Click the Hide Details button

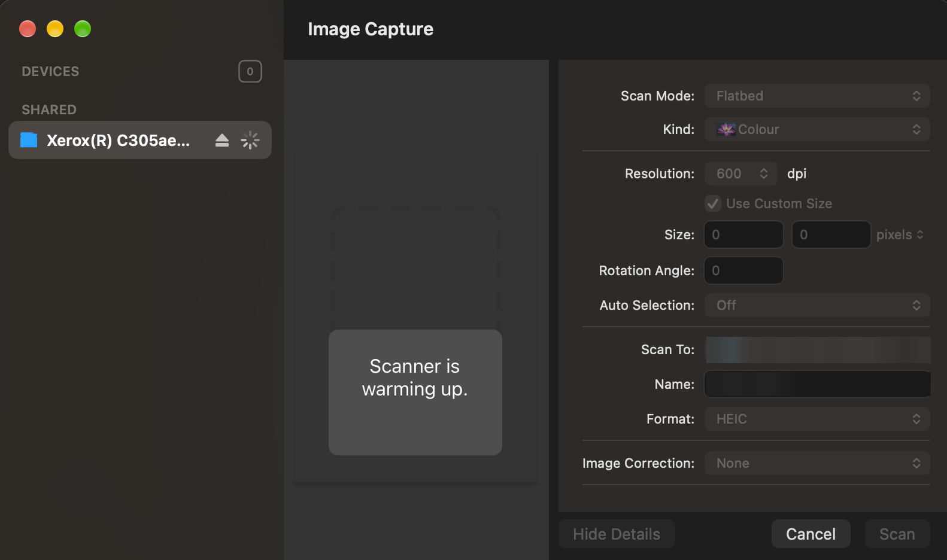point(617,534)
